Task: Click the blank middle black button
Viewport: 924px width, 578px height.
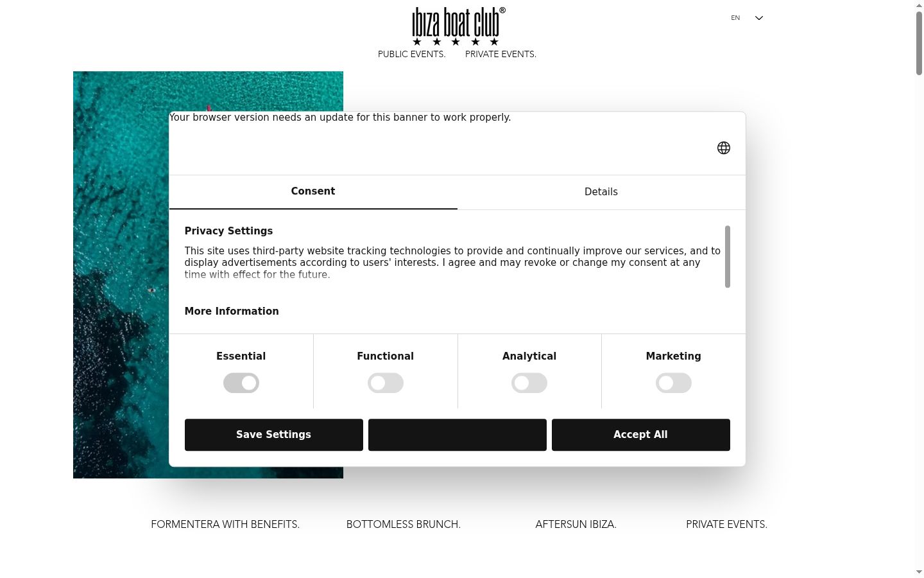Action: tap(458, 435)
